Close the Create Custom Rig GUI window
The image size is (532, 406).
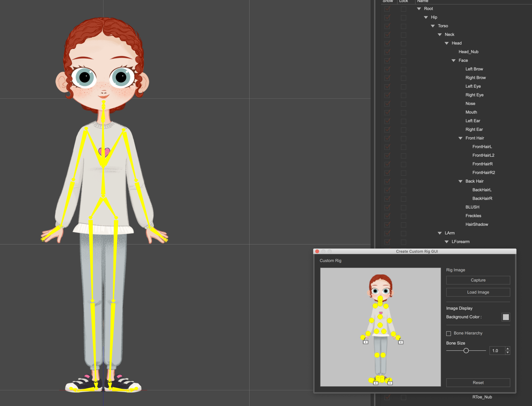[x=317, y=251]
